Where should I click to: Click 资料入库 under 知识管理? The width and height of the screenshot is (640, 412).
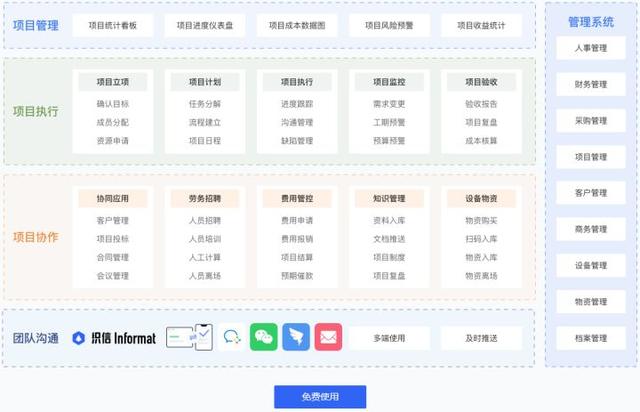pyautogui.click(x=389, y=220)
